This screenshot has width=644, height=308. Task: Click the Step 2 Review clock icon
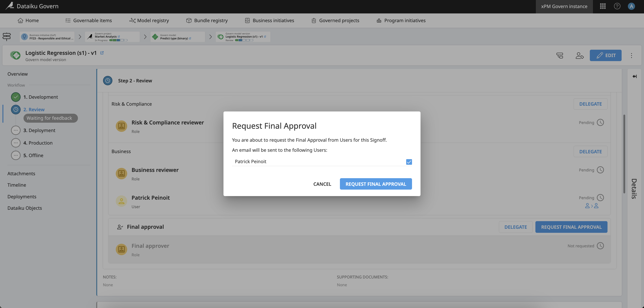click(108, 81)
